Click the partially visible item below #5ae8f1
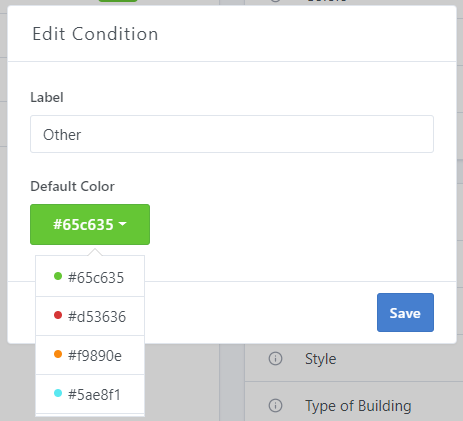The image size is (463, 421). 90,415
